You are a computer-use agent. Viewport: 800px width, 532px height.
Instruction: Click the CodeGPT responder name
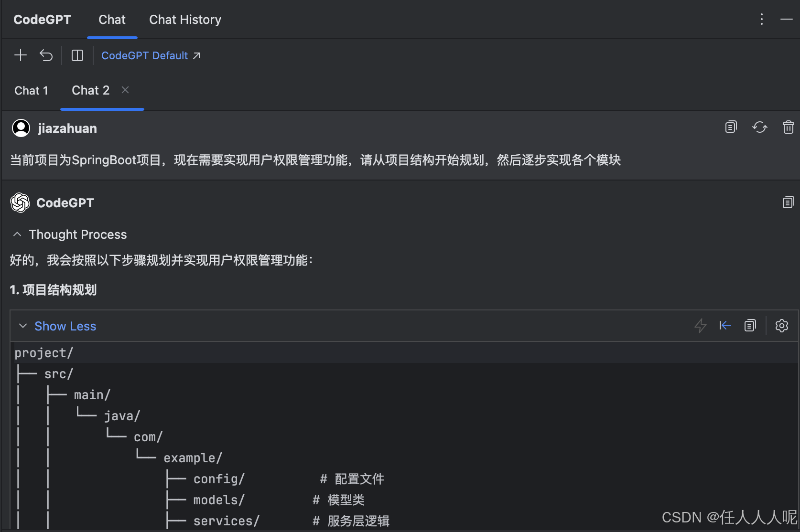tap(65, 203)
